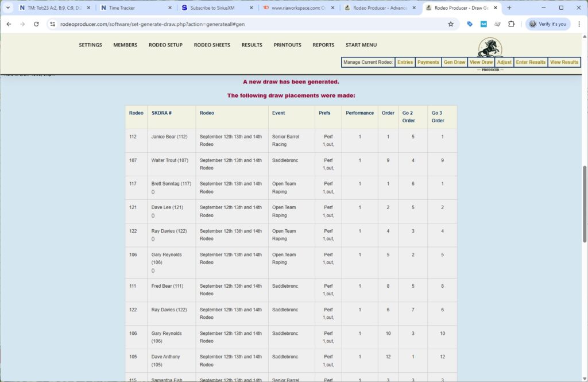Open the START MENU item
This screenshot has height=382, width=588.
[361, 45]
